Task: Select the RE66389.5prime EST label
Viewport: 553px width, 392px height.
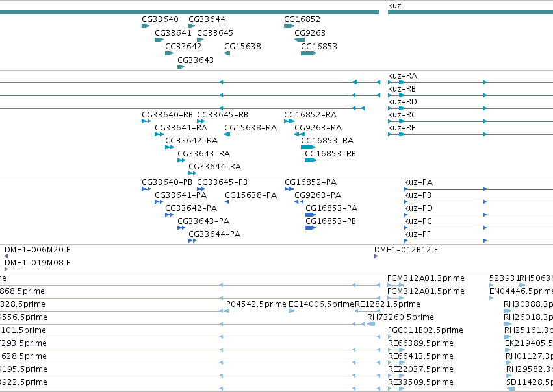Action: click(x=420, y=343)
